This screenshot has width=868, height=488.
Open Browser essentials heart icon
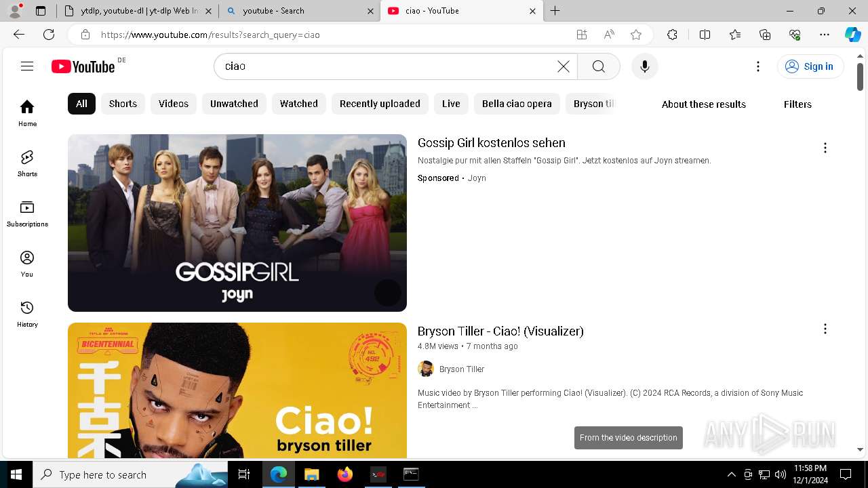[795, 35]
